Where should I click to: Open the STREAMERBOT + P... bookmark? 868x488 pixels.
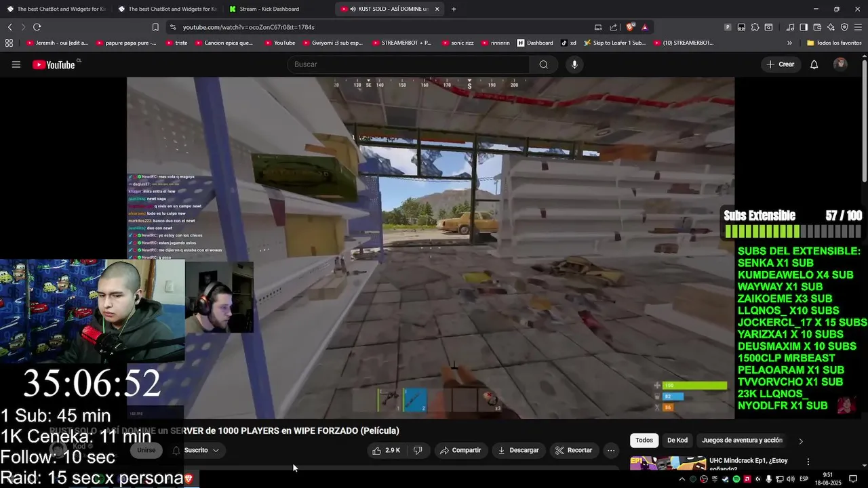(x=401, y=43)
